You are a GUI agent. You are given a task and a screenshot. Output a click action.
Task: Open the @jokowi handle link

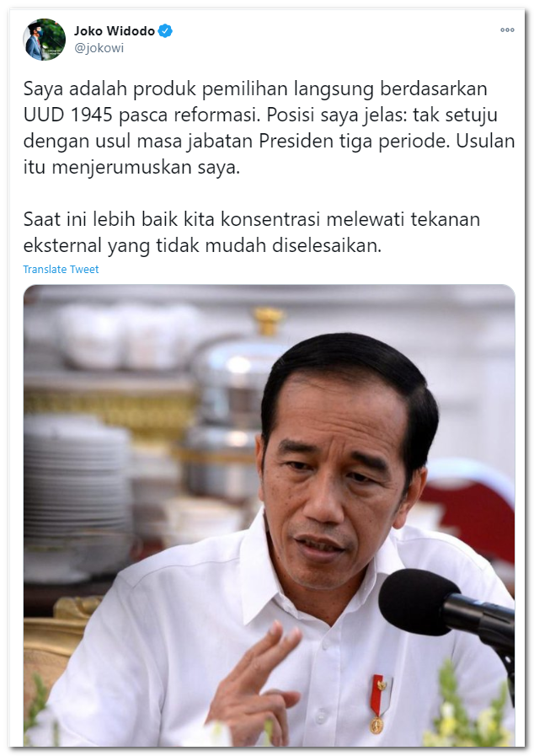[x=99, y=48]
